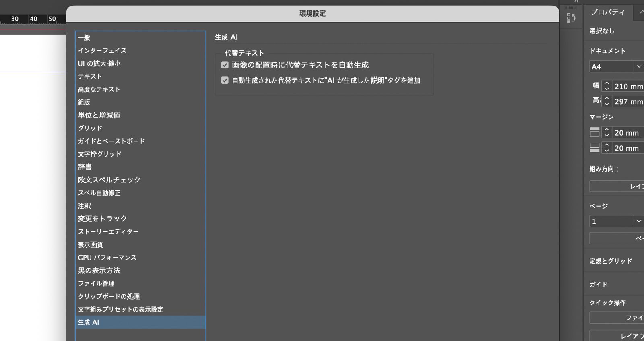Image resolution: width=644 pixels, height=341 pixels.
Task: Collapse the panel dock with double chevron
Action: pyautogui.click(x=576, y=2)
